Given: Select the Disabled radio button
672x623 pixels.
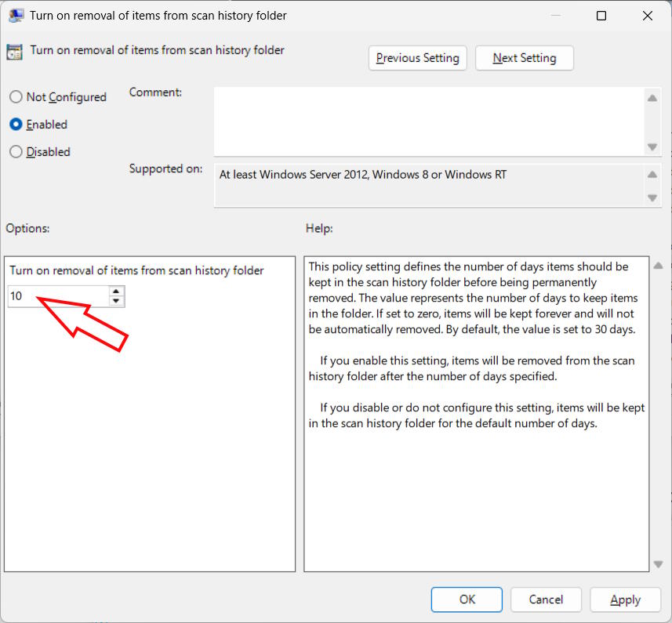Looking at the screenshot, I should click(15, 151).
